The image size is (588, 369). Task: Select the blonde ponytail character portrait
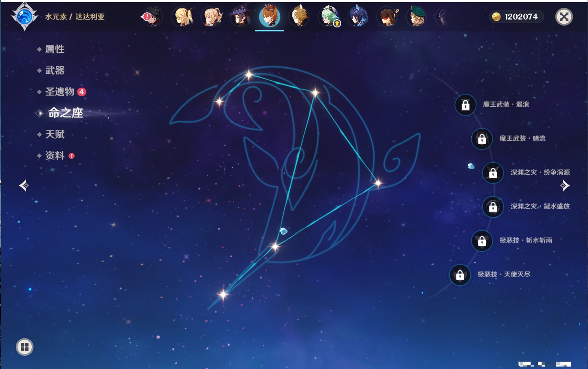point(212,17)
